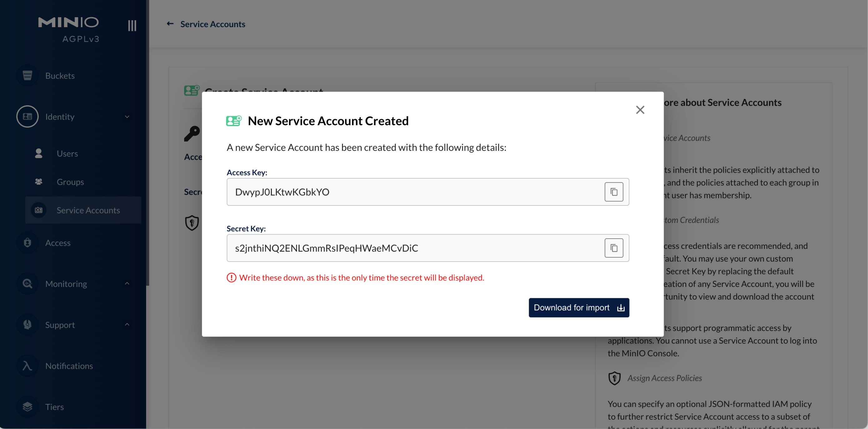Click Download for import button
Viewport: 868px width, 429px height.
[578, 308]
